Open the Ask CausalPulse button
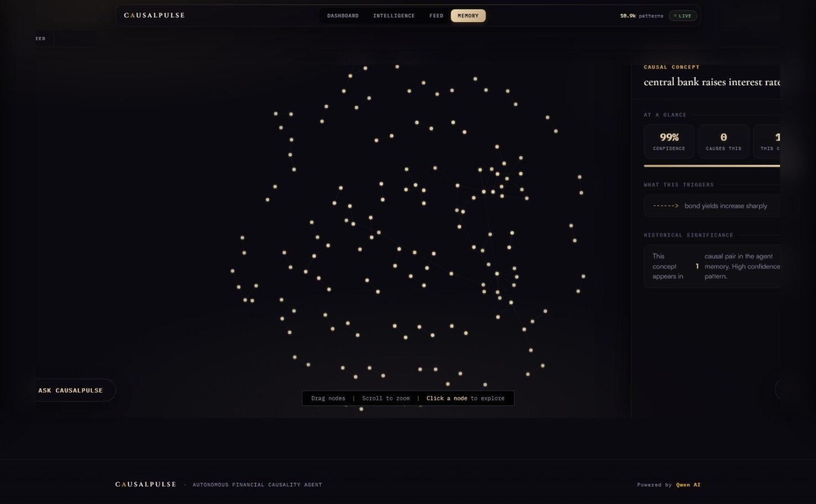The image size is (816, 504). coord(75,390)
